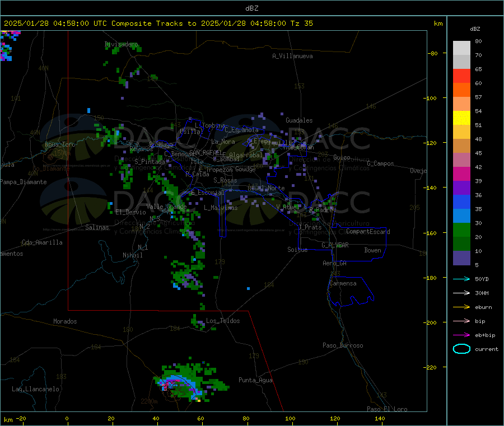
Task: Select the 57 dBZ orange color swatch
Action: (461, 90)
